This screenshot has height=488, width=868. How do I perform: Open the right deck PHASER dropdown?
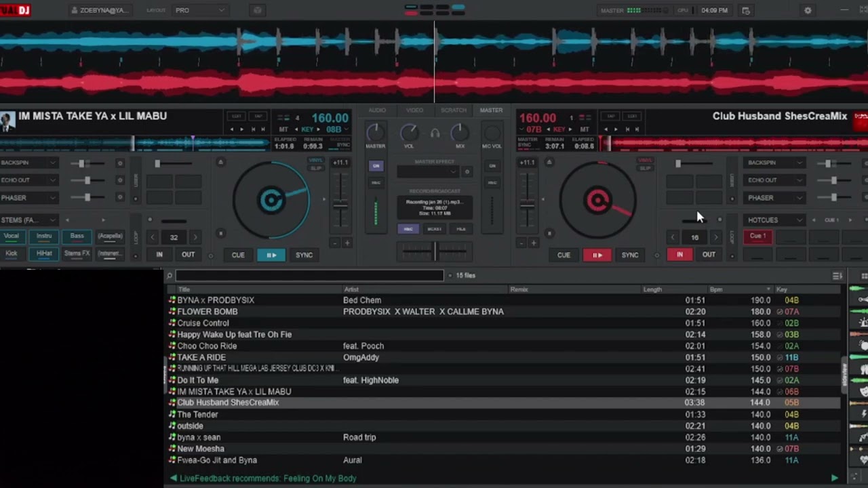click(x=775, y=198)
